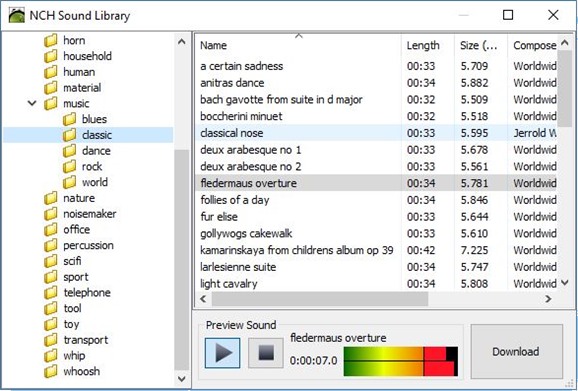Viewport: 578px width, 391px height.
Task: Click the folder tree scroll down arrow
Action: coord(181,378)
